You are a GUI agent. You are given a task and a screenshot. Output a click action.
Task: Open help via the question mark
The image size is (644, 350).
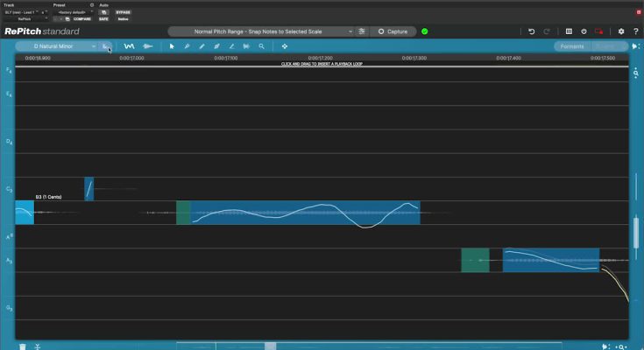tap(635, 31)
